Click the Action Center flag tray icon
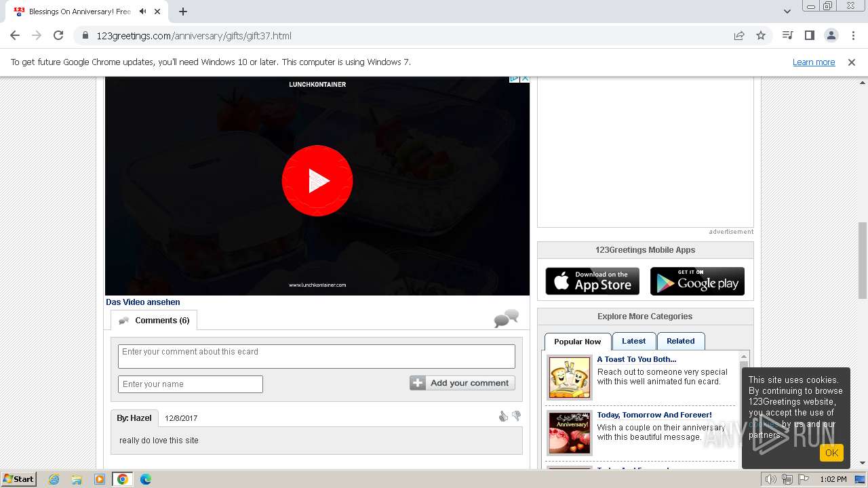Viewport: 868px width, 488px height. 804,479
